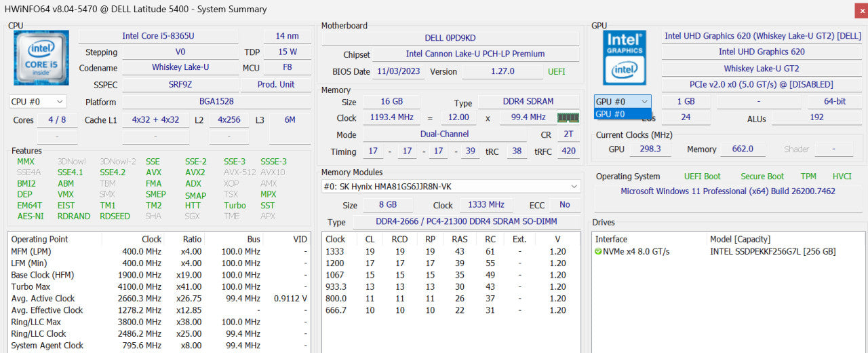Click the GPU memory clock 662.0 value
This screenshot has width=868, height=353.
coord(743,149)
